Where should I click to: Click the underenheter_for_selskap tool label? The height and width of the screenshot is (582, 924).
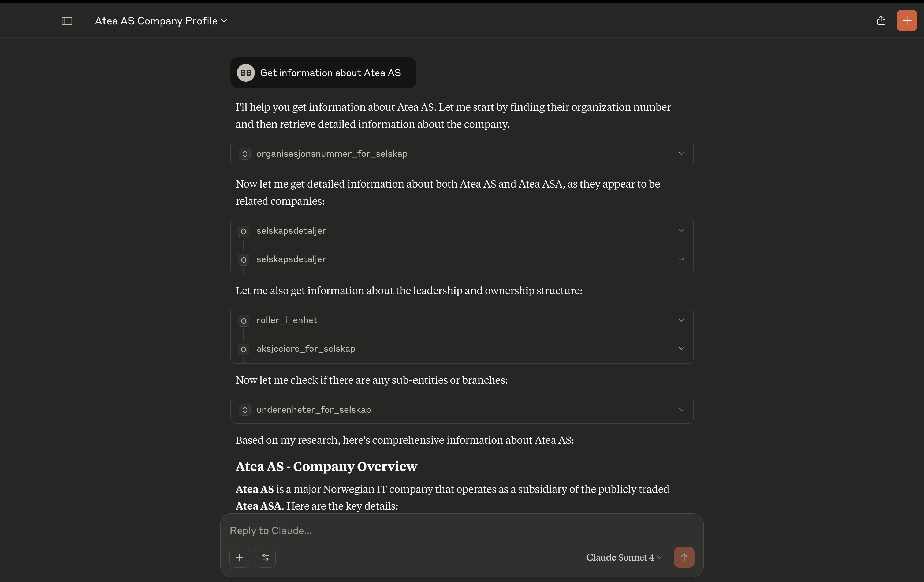(314, 410)
